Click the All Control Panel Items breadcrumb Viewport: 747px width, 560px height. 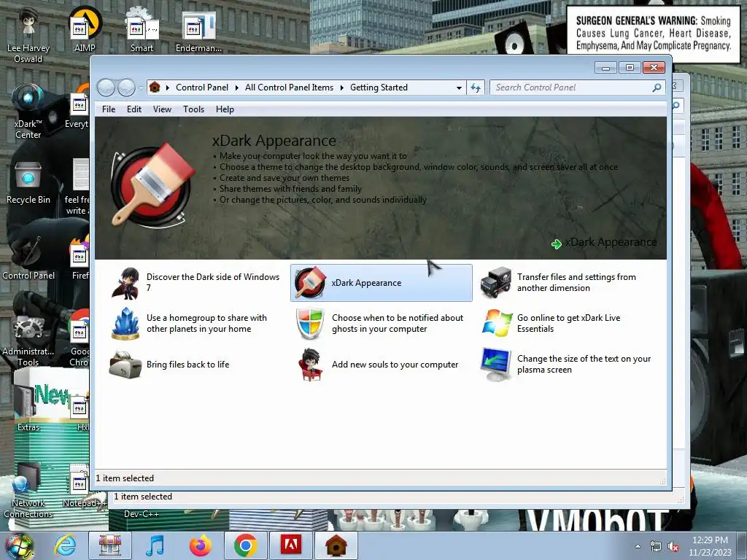click(289, 87)
